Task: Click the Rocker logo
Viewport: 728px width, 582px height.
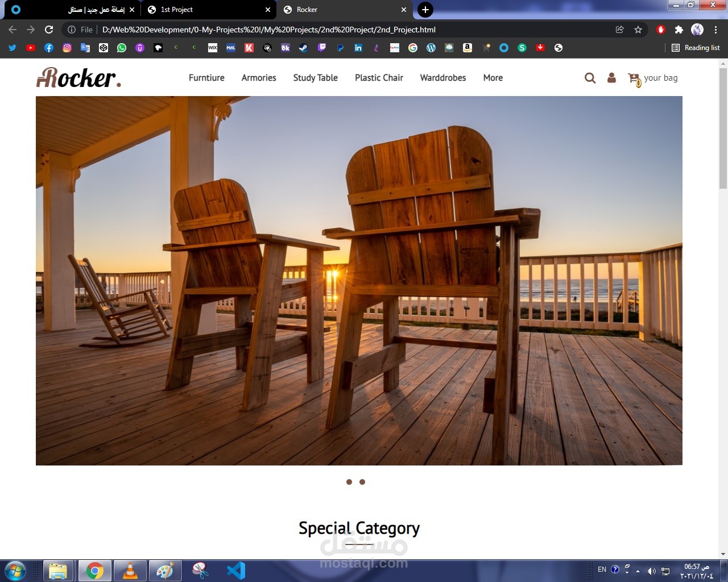Action: (x=78, y=78)
